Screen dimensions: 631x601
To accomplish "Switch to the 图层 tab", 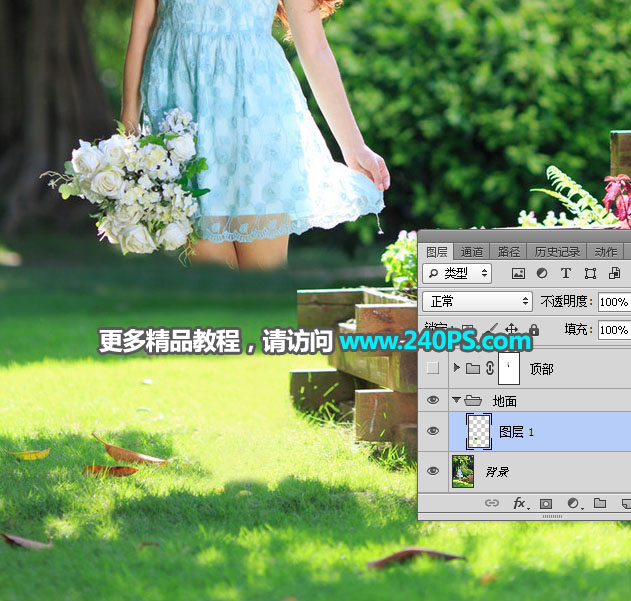I will click(437, 252).
